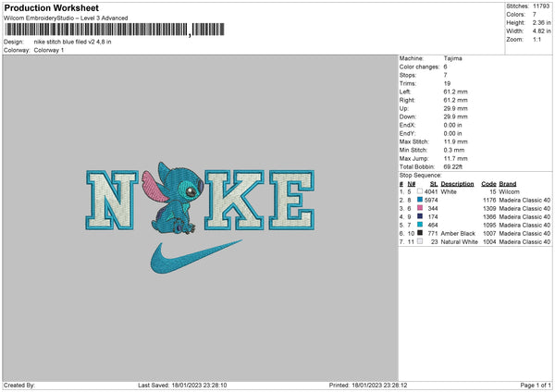Click the Stitches value 11793
Screen dimensions: 555x392
[541, 6]
